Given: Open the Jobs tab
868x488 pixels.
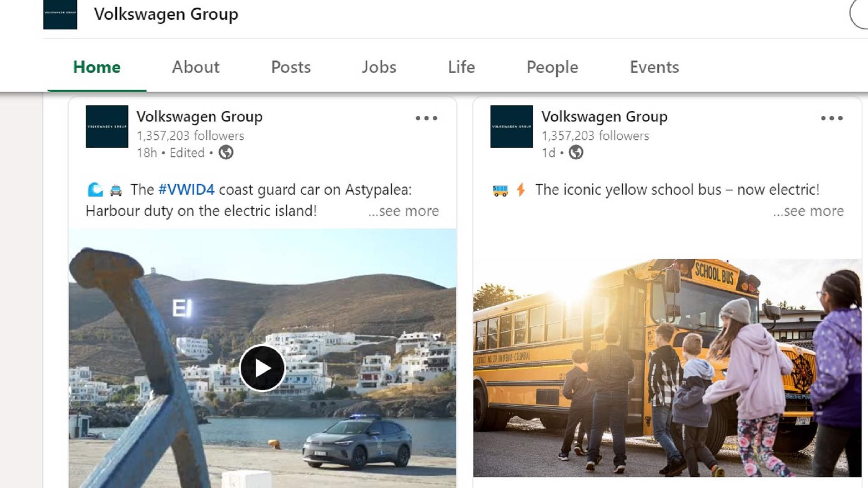Looking at the screenshot, I should tap(379, 67).
